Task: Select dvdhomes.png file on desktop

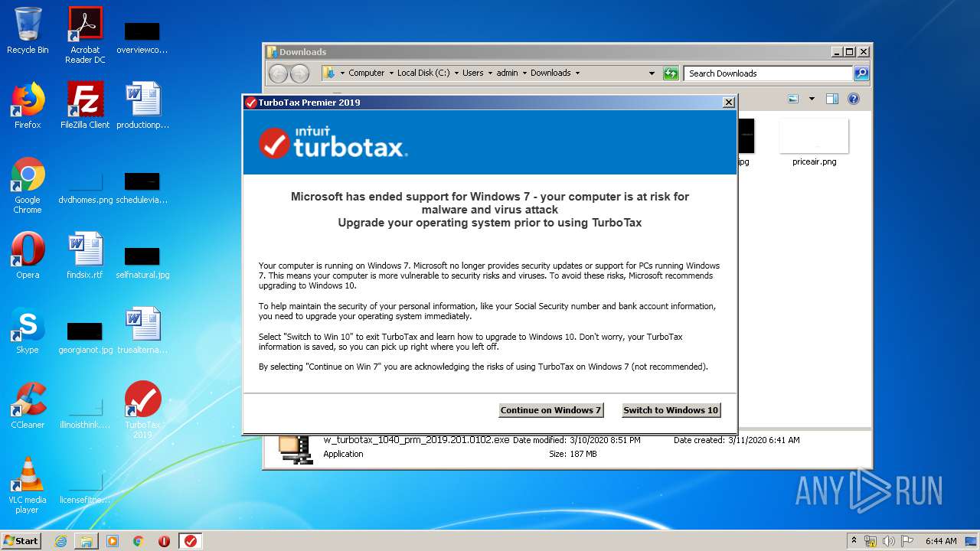Action: pyautogui.click(x=85, y=186)
